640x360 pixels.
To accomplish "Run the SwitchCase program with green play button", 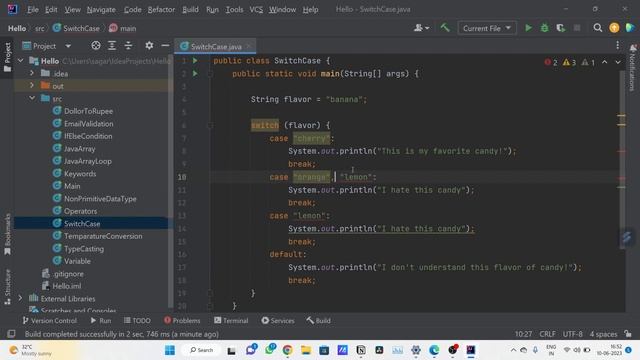I will click(528, 28).
